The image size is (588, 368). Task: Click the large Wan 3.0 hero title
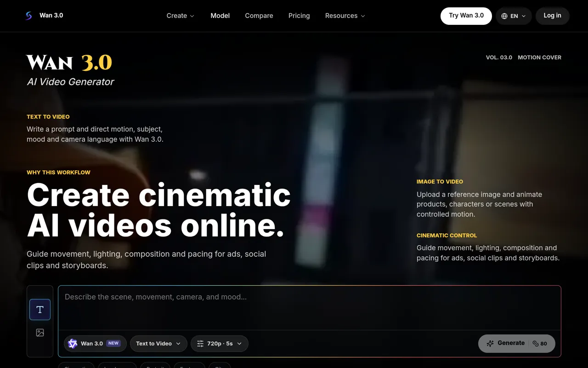(x=69, y=63)
